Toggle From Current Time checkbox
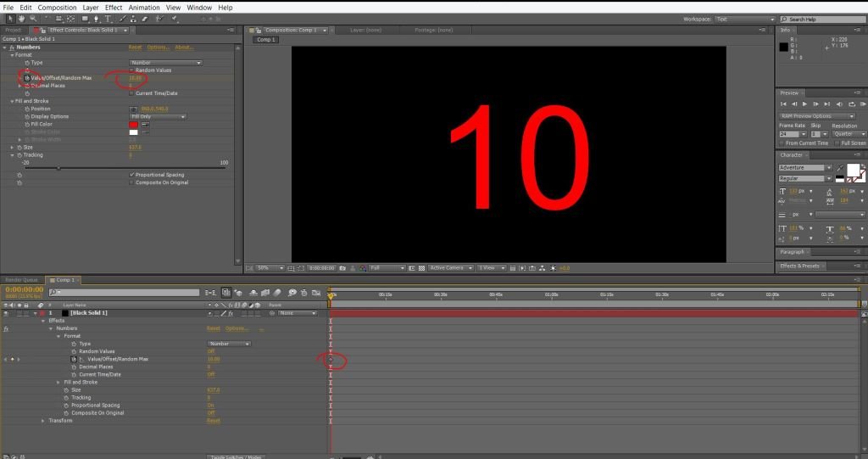Viewport: 868px width, 459px height. coord(782,143)
